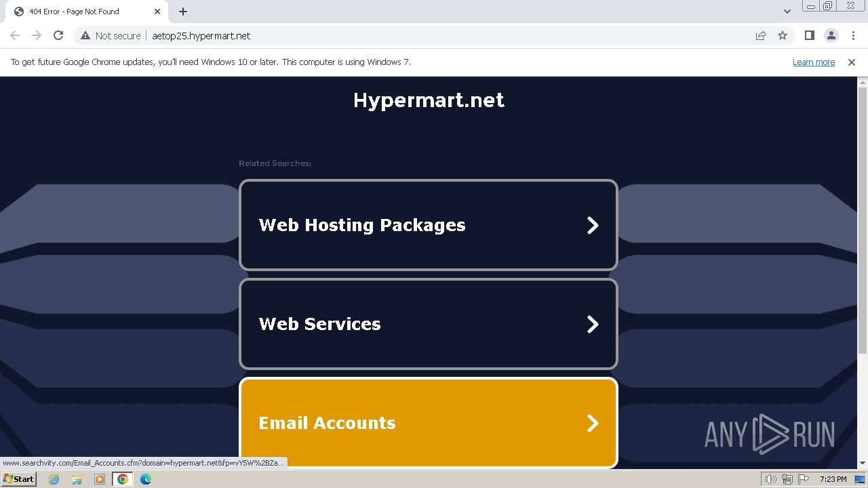
Task: Launch Internet Explorer from the taskbar
Action: pos(54,479)
